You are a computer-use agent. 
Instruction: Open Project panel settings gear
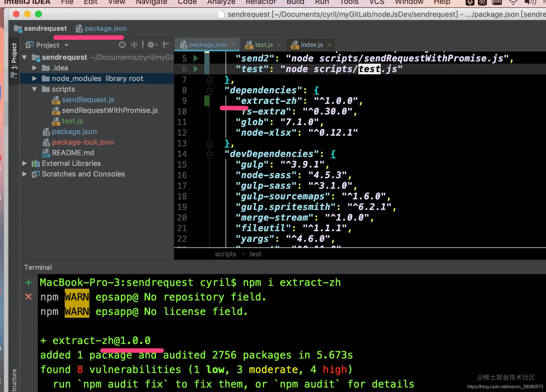coord(152,45)
